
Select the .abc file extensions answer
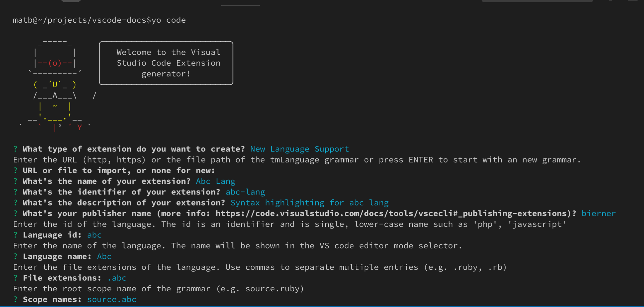tap(117, 278)
